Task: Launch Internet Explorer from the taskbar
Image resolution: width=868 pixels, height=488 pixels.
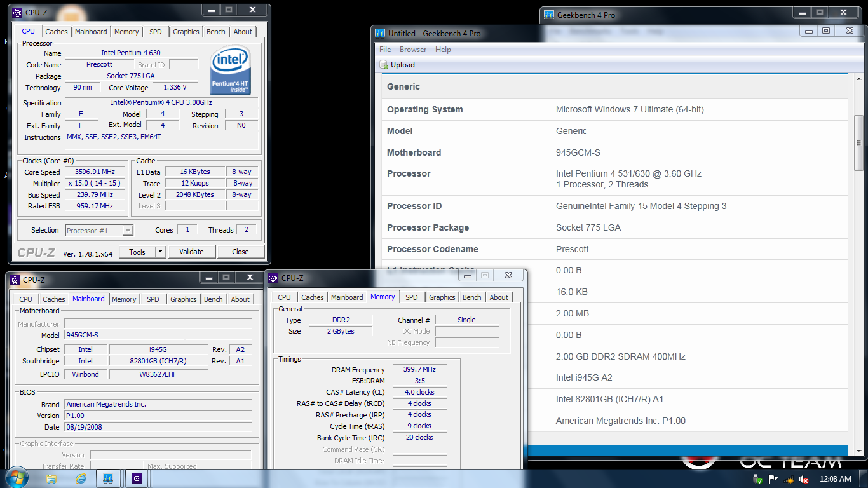Action: (80, 478)
